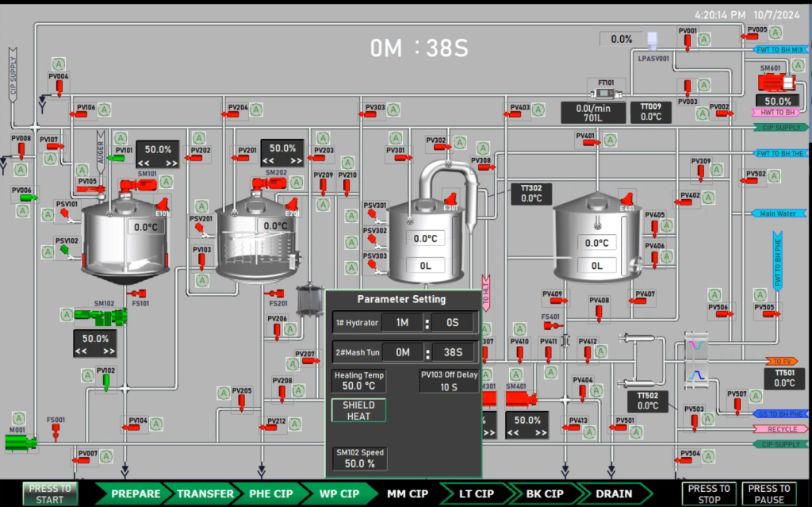The image size is (812, 507).
Task: Select the BK CIP step tab
Action: click(545, 494)
